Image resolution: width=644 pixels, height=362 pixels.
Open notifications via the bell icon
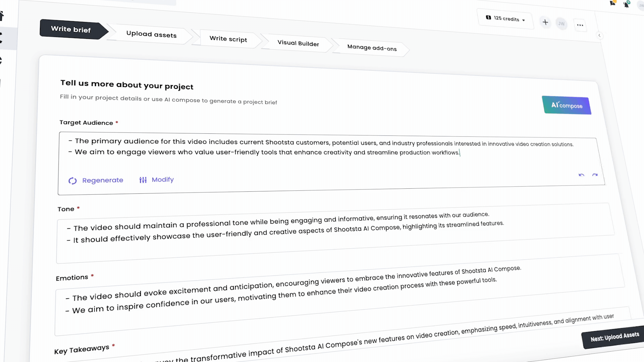627,4
